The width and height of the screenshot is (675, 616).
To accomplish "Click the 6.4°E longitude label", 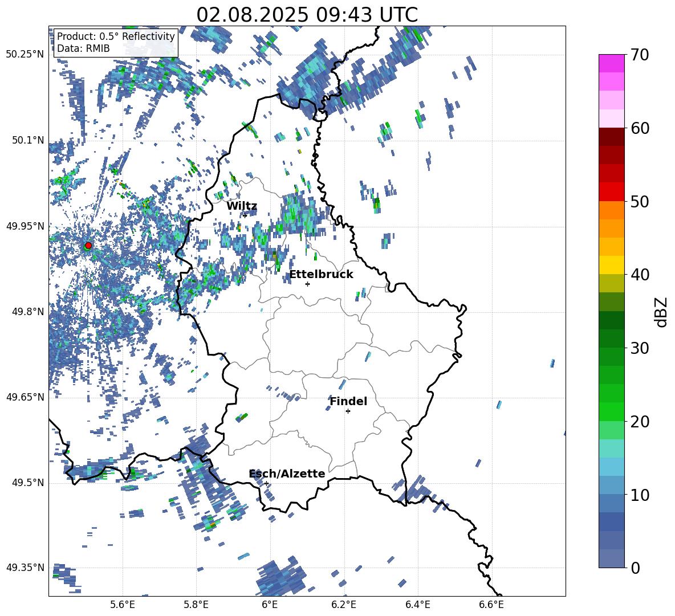I will [x=417, y=605].
